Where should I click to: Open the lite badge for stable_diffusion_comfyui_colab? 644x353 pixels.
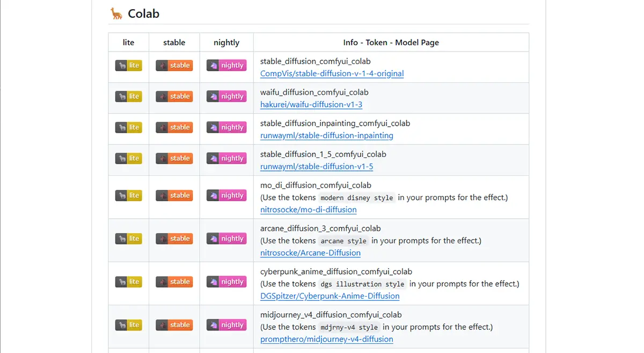[x=129, y=66]
